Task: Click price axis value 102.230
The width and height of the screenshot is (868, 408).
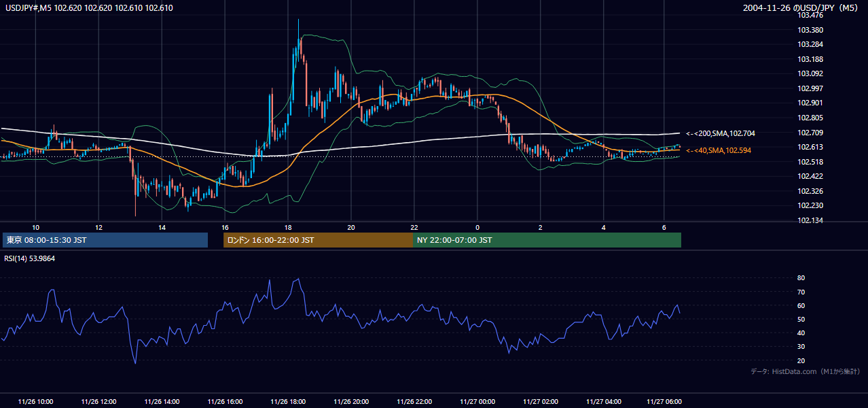Action: click(811, 205)
